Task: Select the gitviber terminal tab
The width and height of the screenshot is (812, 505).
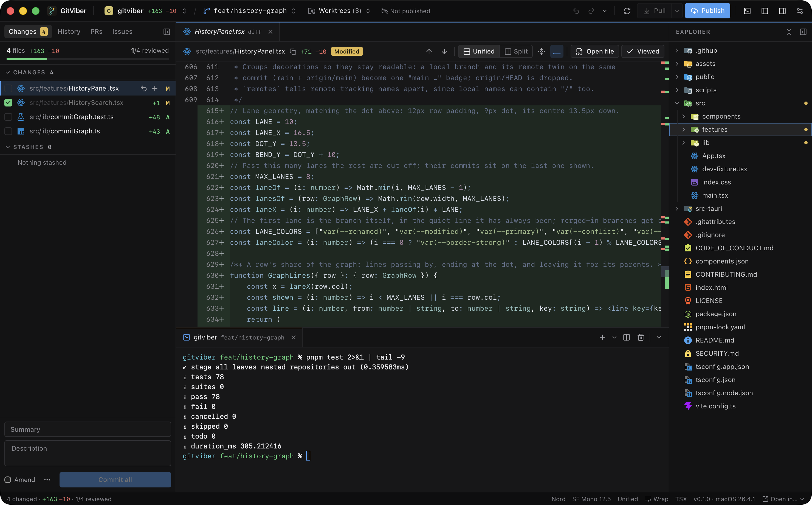Action: coord(239,337)
